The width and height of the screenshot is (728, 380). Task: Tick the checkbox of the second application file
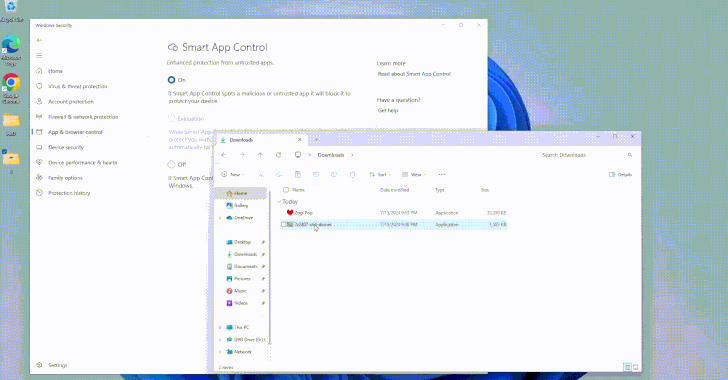[284, 224]
